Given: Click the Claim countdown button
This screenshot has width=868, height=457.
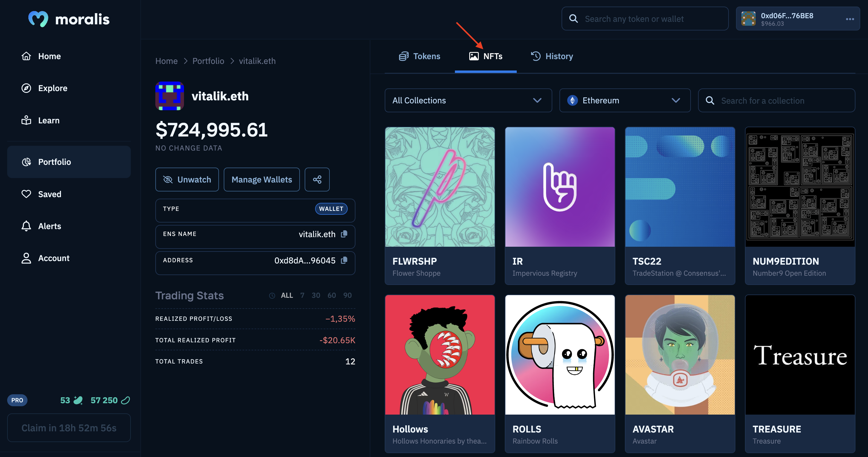Looking at the screenshot, I should coord(69,428).
